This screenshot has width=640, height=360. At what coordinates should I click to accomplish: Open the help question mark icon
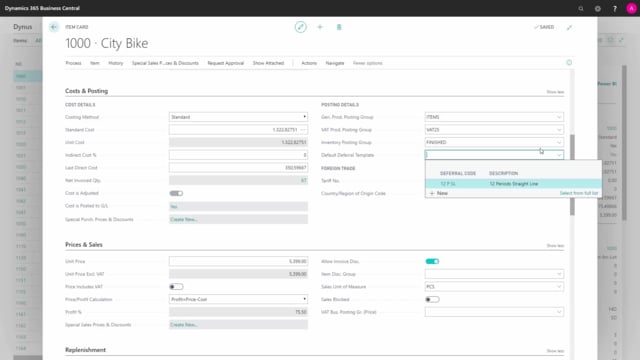pos(615,8)
